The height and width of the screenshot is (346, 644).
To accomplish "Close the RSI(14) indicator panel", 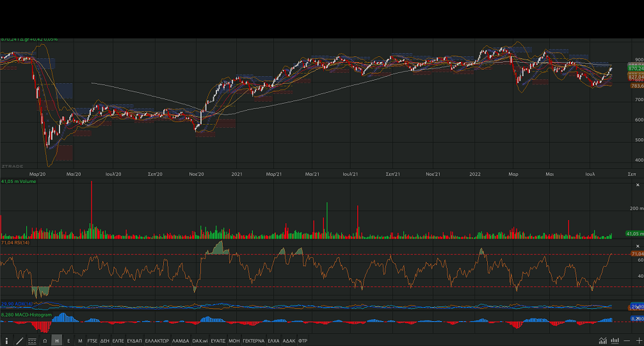I will tap(638, 246).
